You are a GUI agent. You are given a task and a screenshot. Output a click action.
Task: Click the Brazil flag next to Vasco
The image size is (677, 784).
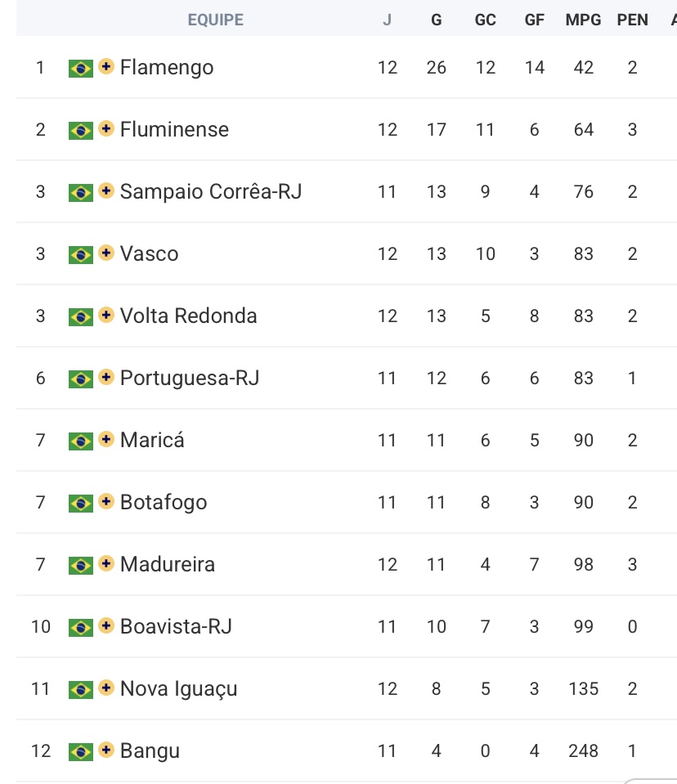80,255
